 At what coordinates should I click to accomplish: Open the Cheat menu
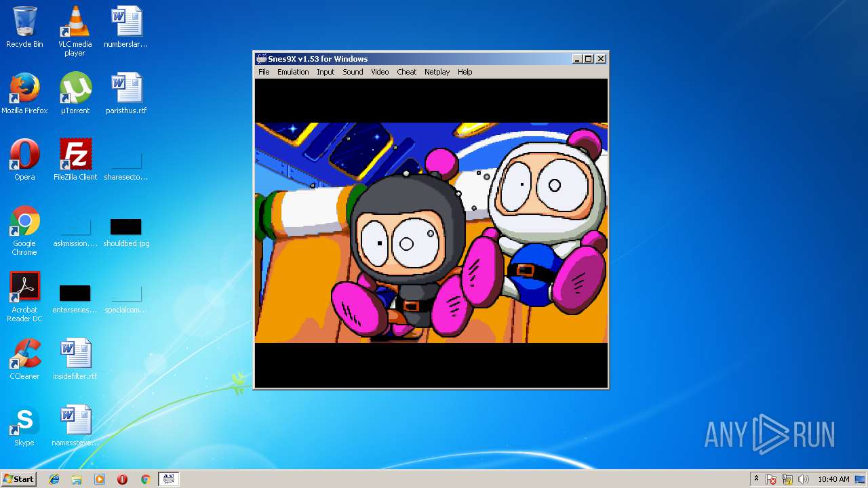407,72
